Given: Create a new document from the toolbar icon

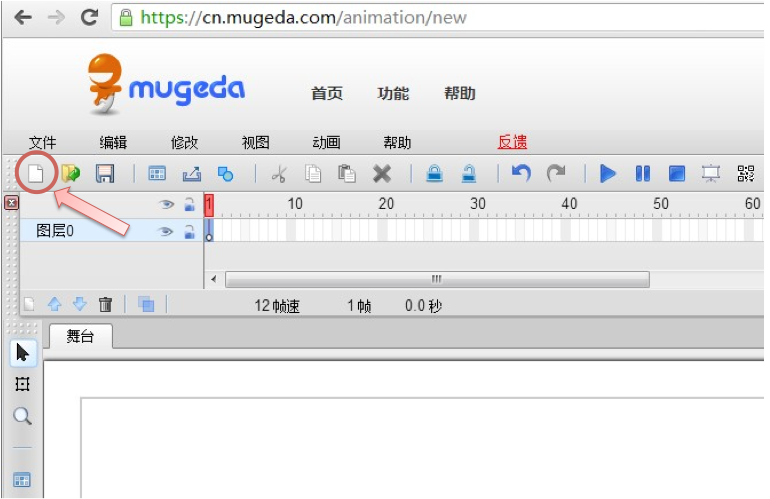Looking at the screenshot, I should pyautogui.click(x=36, y=173).
